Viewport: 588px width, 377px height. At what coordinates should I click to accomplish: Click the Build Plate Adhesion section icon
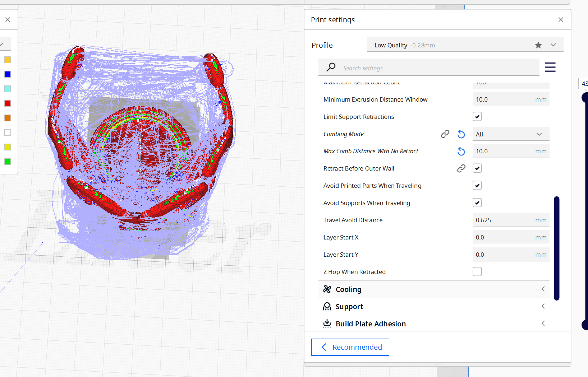[x=327, y=323]
